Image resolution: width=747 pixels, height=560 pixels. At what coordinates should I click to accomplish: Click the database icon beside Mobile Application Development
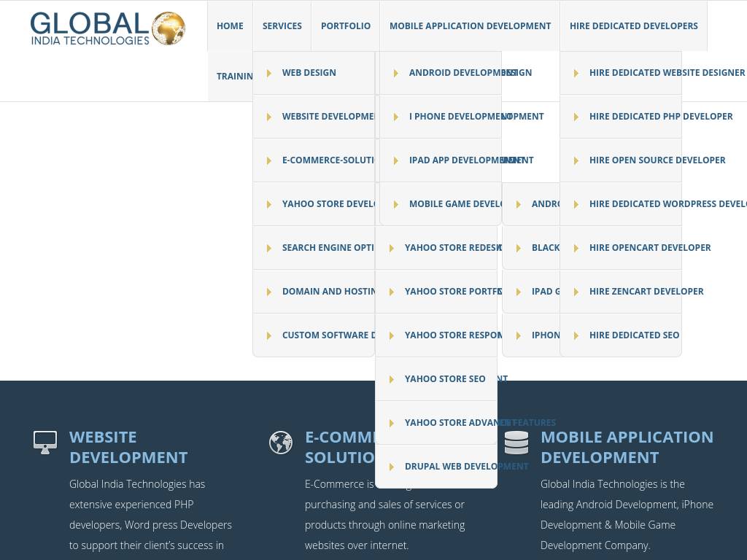click(x=516, y=442)
